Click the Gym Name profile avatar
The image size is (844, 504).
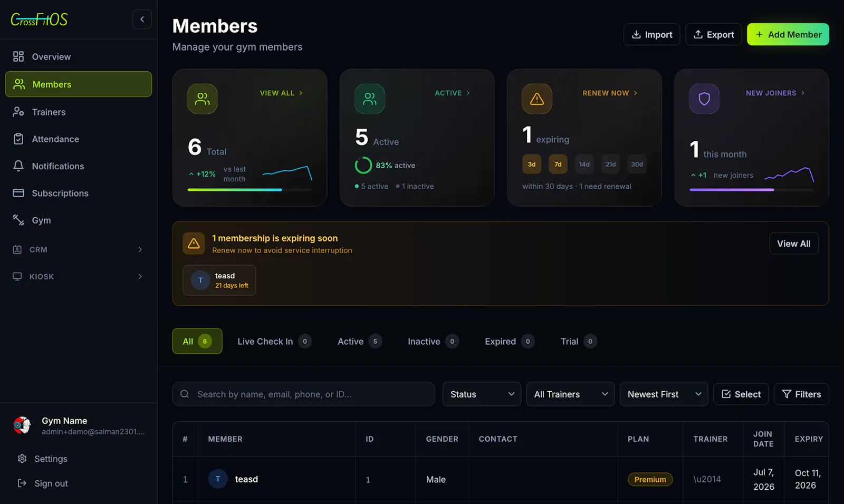[22, 425]
